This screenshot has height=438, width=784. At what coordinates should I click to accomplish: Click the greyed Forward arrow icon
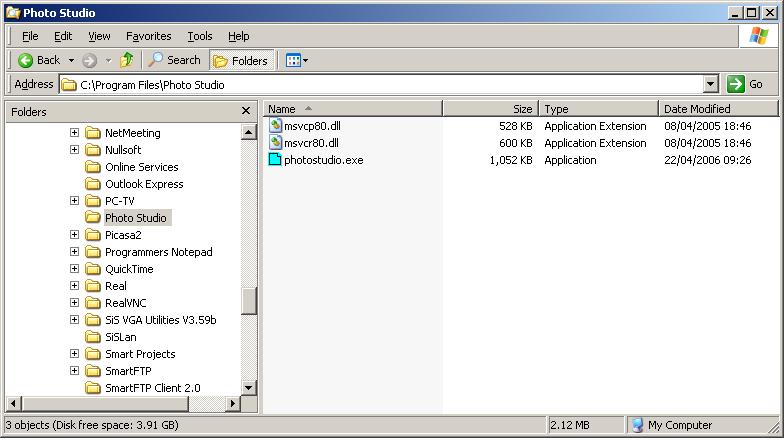point(90,60)
